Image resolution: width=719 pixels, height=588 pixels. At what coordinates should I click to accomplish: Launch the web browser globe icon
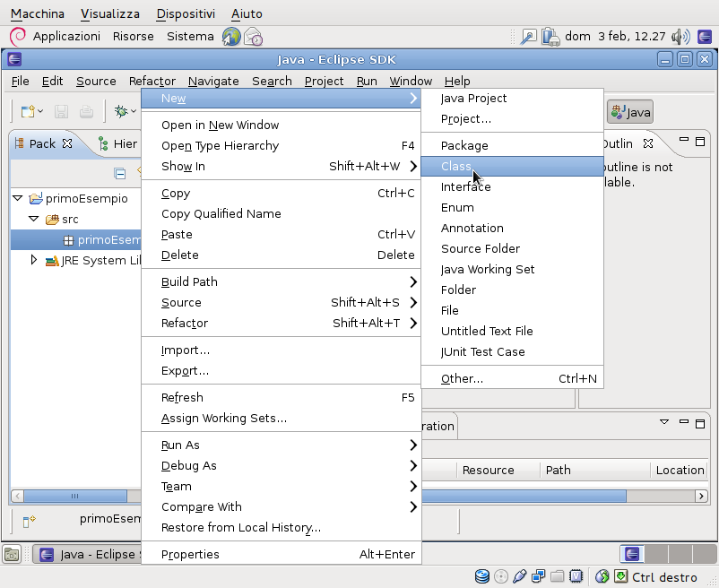click(x=231, y=37)
